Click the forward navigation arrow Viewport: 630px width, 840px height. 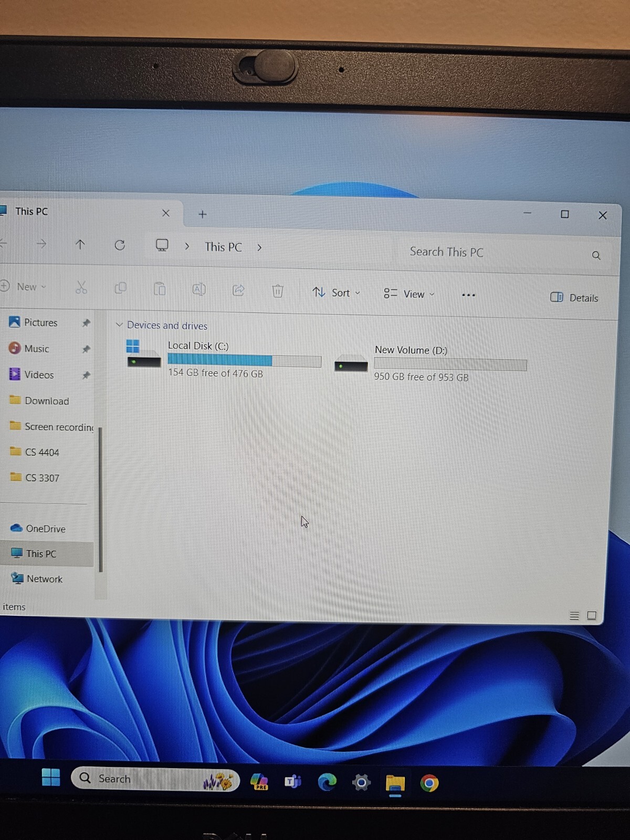pyautogui.click(x=41, y=244)
